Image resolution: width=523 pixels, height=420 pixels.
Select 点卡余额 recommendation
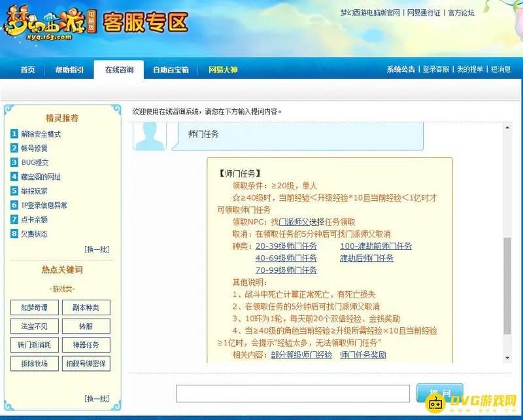[35, 219]
